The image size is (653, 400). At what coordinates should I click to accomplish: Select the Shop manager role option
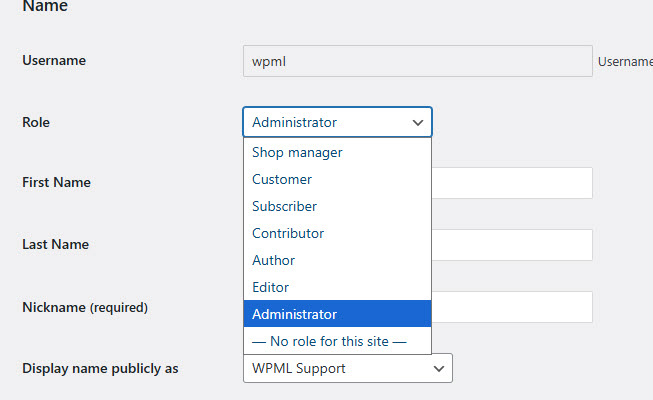(x=337, y=152)
